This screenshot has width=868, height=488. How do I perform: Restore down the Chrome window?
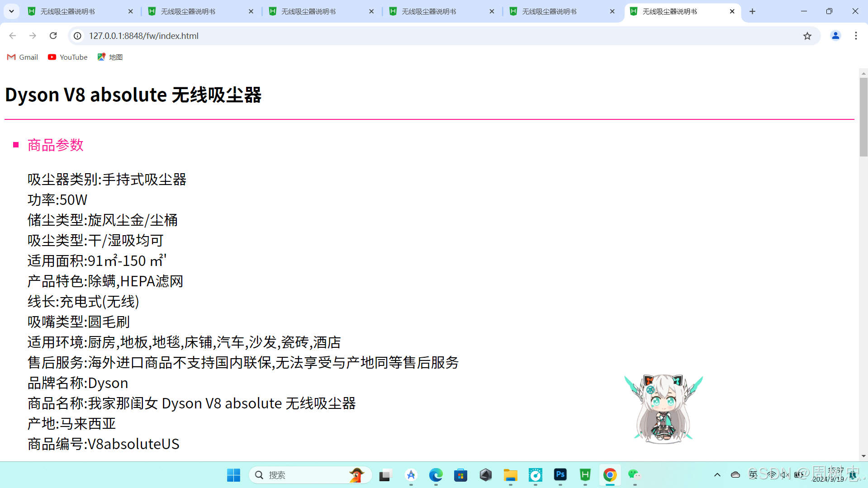829,11
